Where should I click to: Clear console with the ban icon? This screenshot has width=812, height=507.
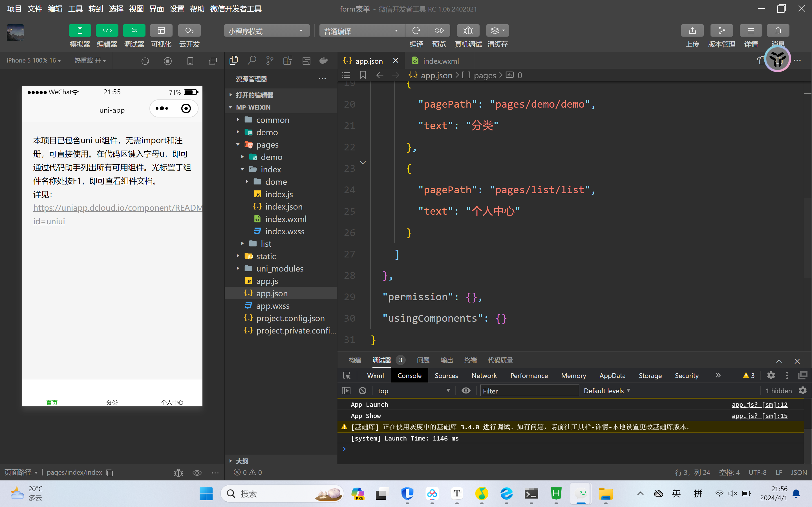(362, 391)
